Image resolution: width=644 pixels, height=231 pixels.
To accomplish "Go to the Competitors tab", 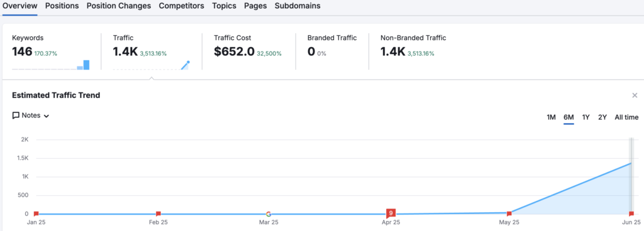I will pyautogui.click(x=182, y=6).
